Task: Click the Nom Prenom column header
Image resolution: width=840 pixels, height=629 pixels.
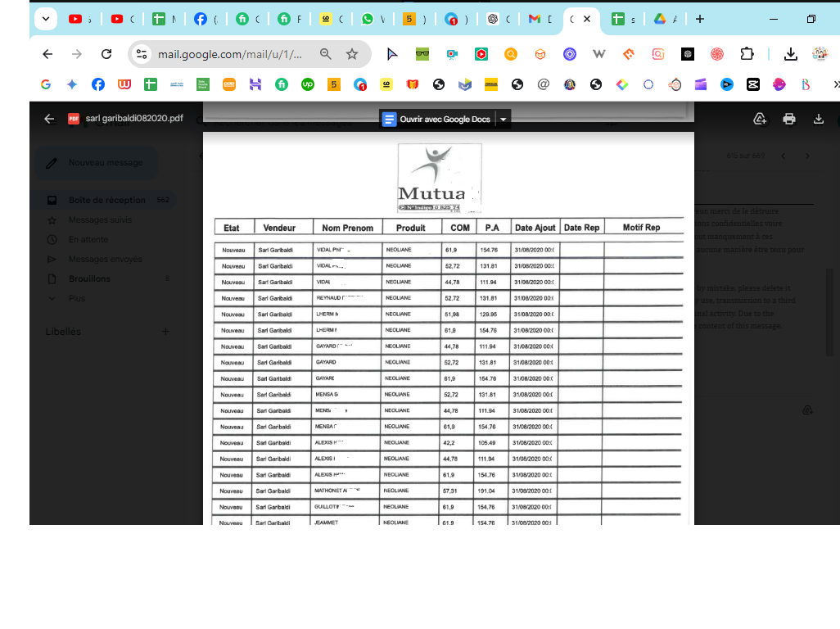Action: tap(347, 228)
